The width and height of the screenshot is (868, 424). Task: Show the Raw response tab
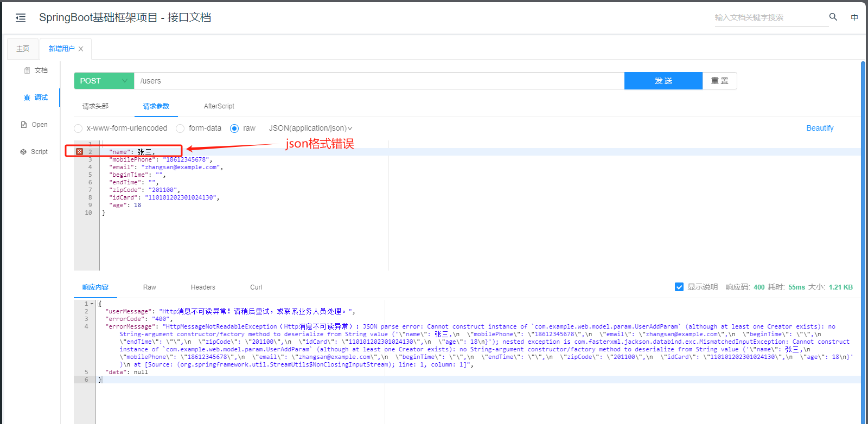150,287
